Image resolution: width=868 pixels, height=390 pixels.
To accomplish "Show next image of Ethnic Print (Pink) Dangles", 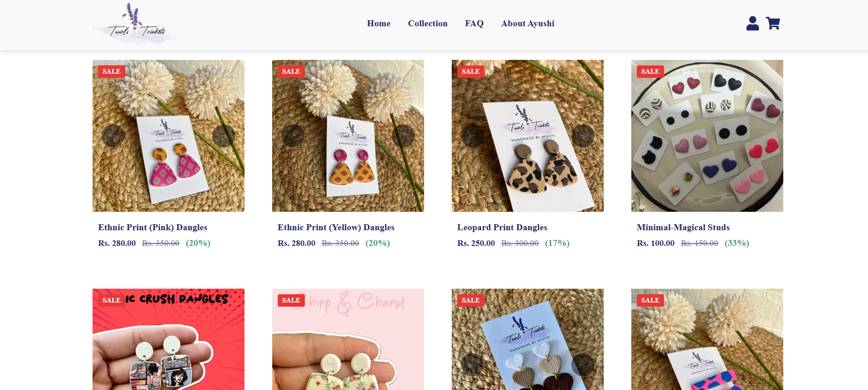I will pyautogui.click(x=224, y=136).
